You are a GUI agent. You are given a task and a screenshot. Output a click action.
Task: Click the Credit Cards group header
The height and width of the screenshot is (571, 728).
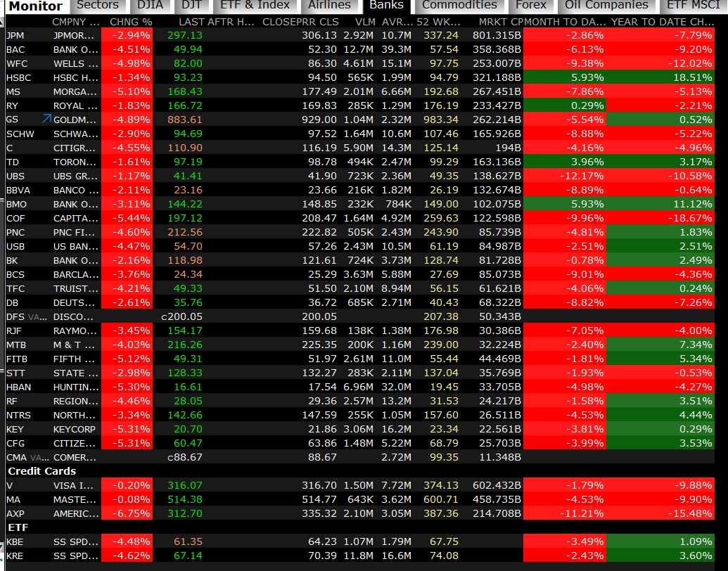(41, 471)
